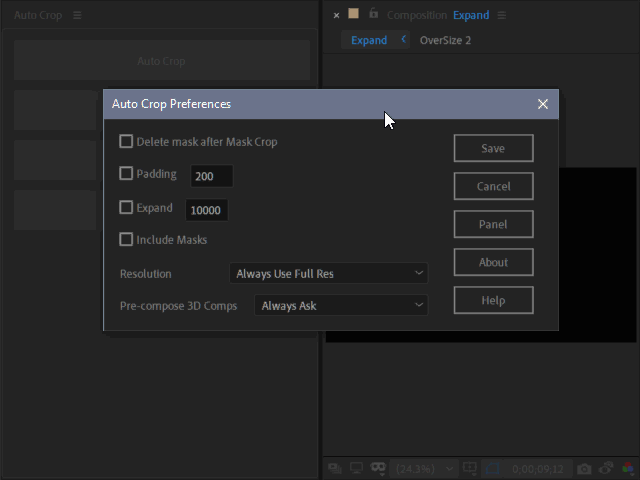Click the Panel button
Image resolution: width=640 pixels, height=480 pixels.
point(493,224)
